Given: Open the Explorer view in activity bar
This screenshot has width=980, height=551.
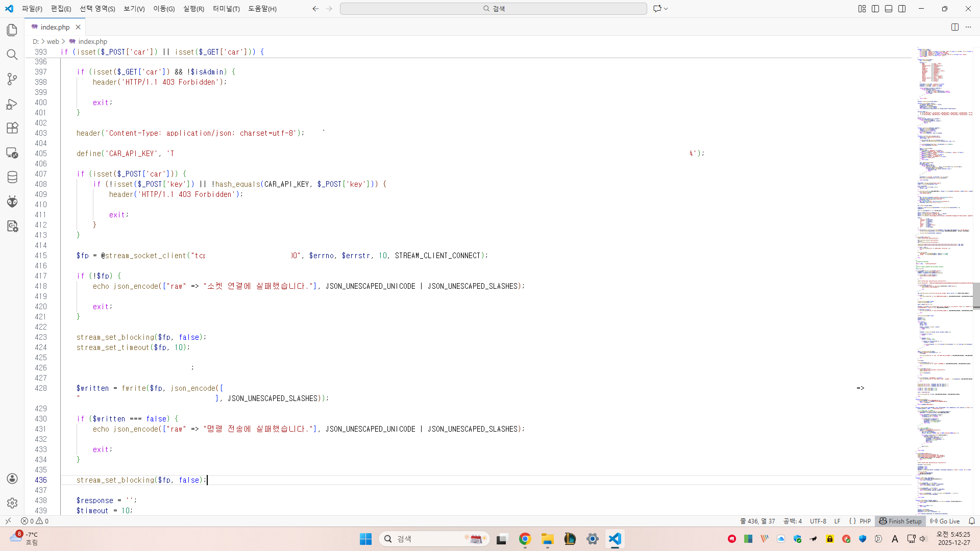Looking at the screenshot, I should point(12,30).
